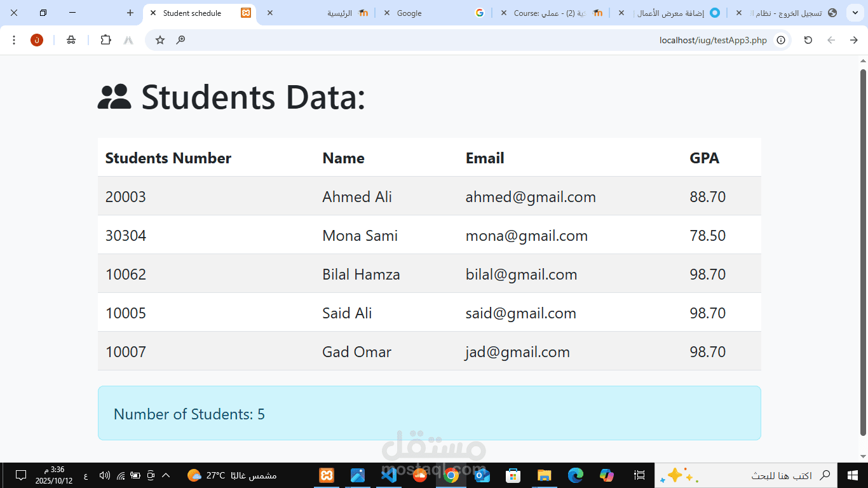Screen dimensions: 868x488
Task: Open Microsoft Edge from the taskbar
Action: (574, 475)
